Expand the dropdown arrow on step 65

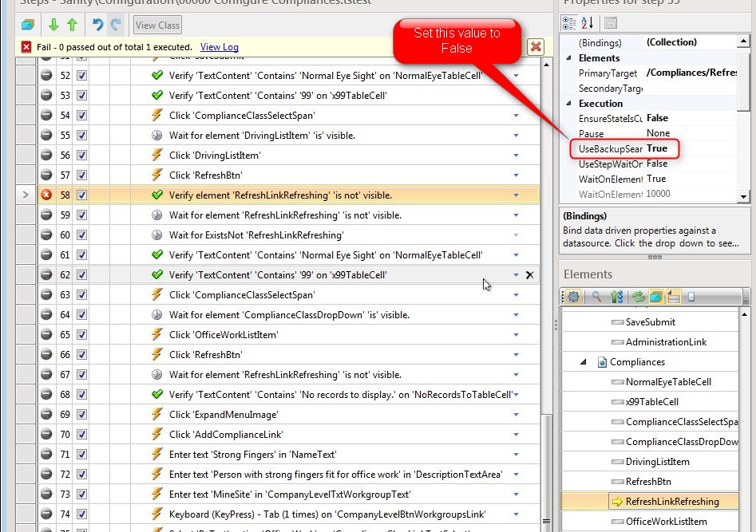(x=516, y=335)
